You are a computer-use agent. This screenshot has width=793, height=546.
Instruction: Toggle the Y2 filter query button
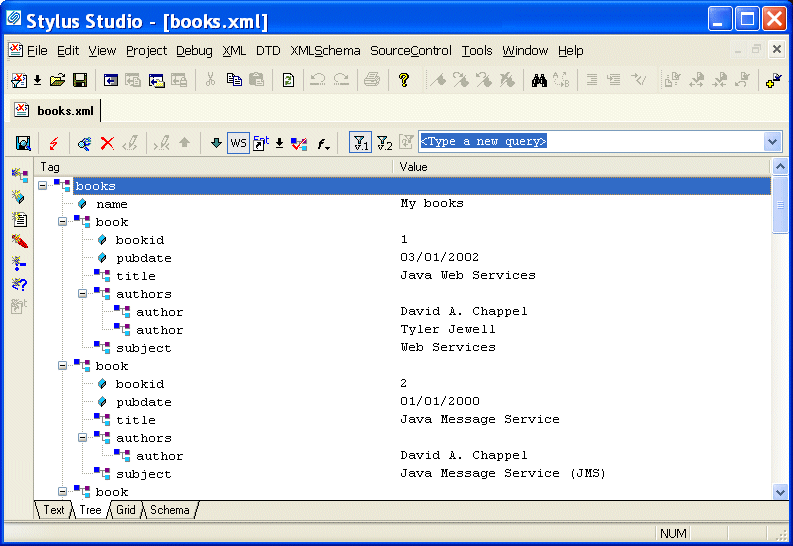pos(384,143)
